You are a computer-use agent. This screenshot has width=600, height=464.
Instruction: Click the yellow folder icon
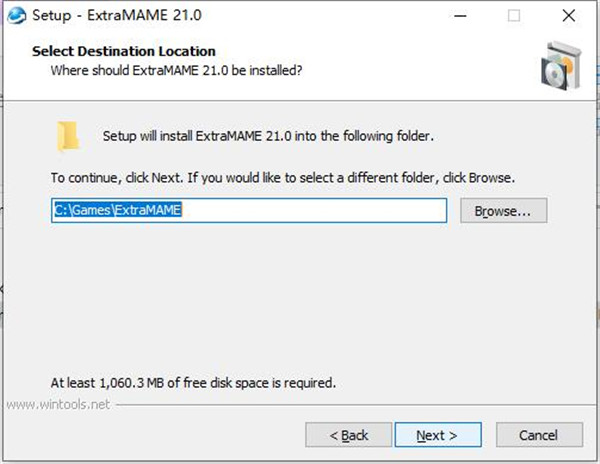click(x=68, y=135)
